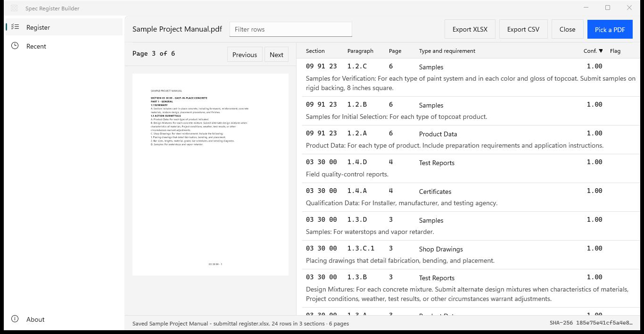The width and height of the screenshot is (644, 334).
Task: Open the Register view in the sidebar
Action: point(63,27)
